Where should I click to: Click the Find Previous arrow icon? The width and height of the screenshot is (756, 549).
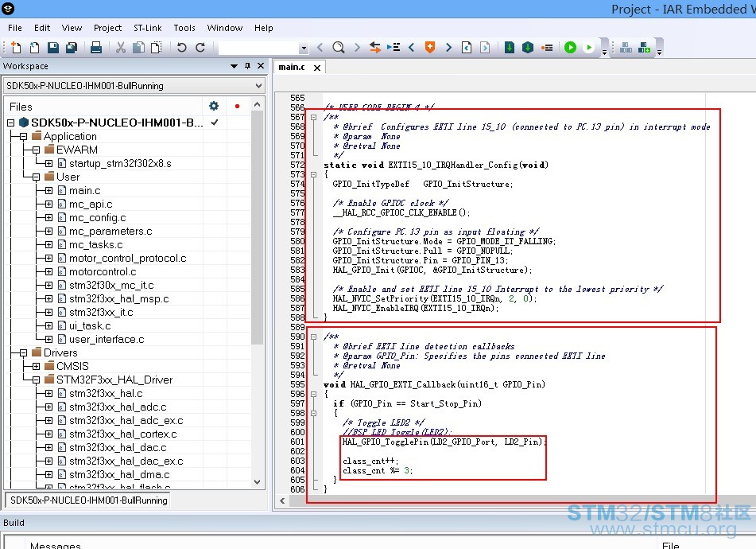(320, 47)
